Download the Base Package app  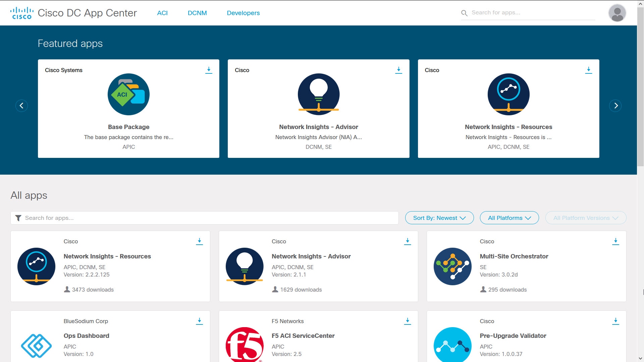pos(209,70)
